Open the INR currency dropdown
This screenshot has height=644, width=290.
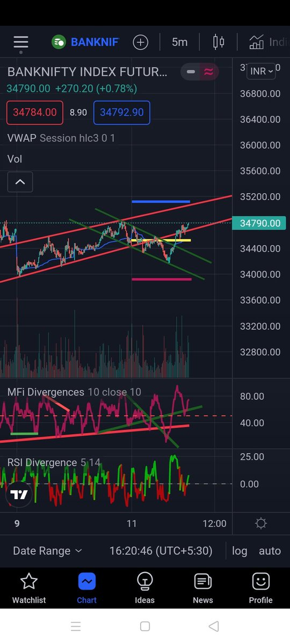(261, 71)
